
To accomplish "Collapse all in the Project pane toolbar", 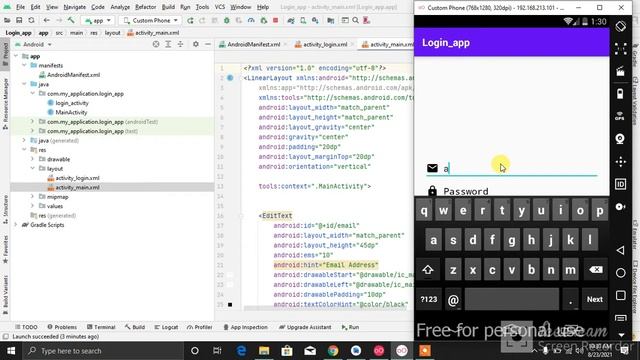I will coord(180,44).
